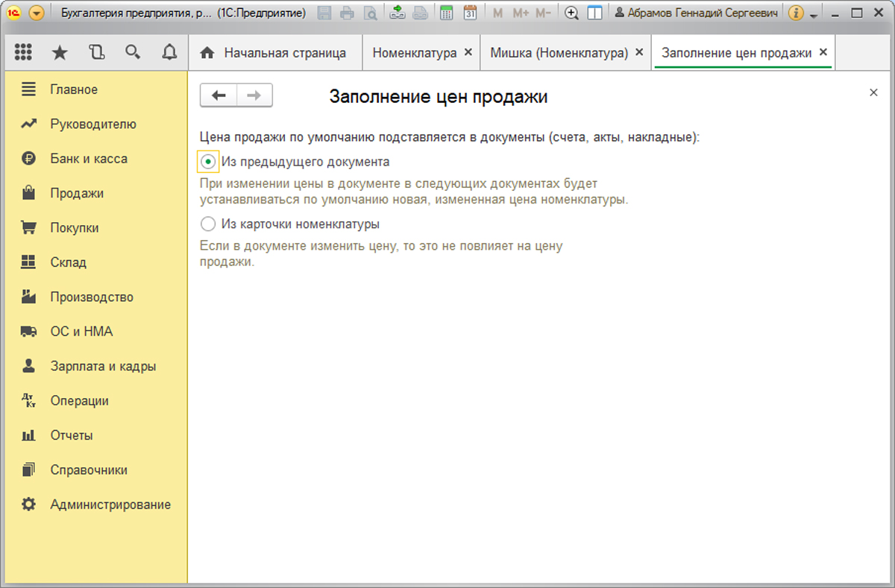Open the calculator icon in the title bar
Viewport: 895px width, 588px height.
(446, 13)
